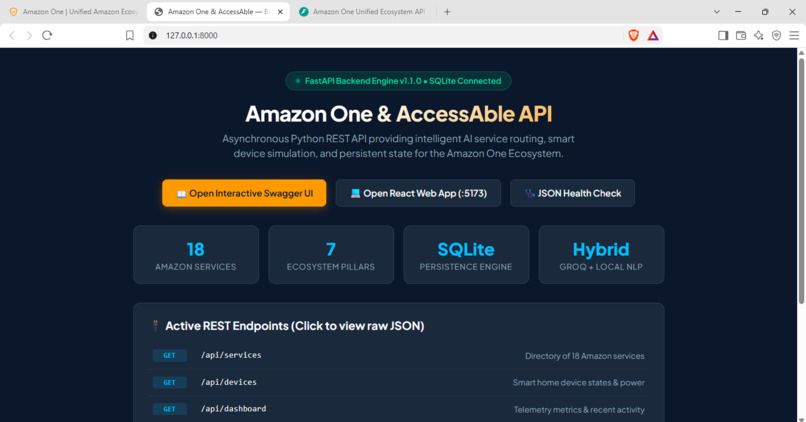Select the Amazon One & AccessAble tab
The image size is (806, 422).
coord(217,12)
